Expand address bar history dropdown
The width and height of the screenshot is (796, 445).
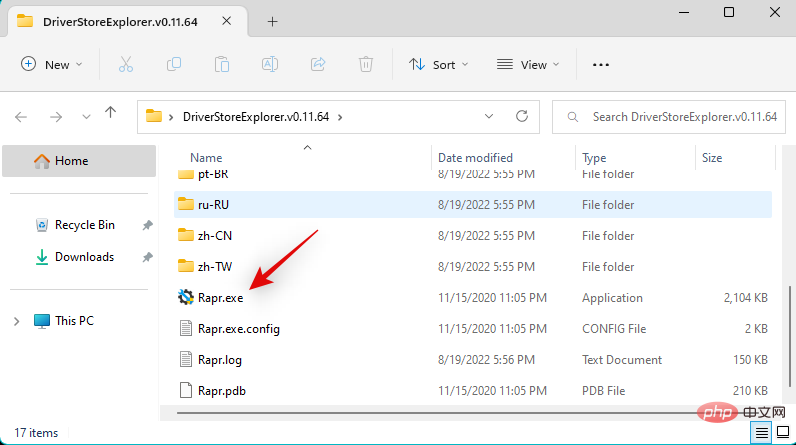[489, 117]
